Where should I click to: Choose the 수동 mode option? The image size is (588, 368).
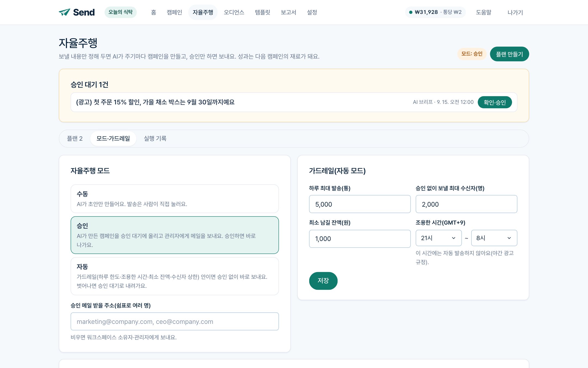[174, 199]
